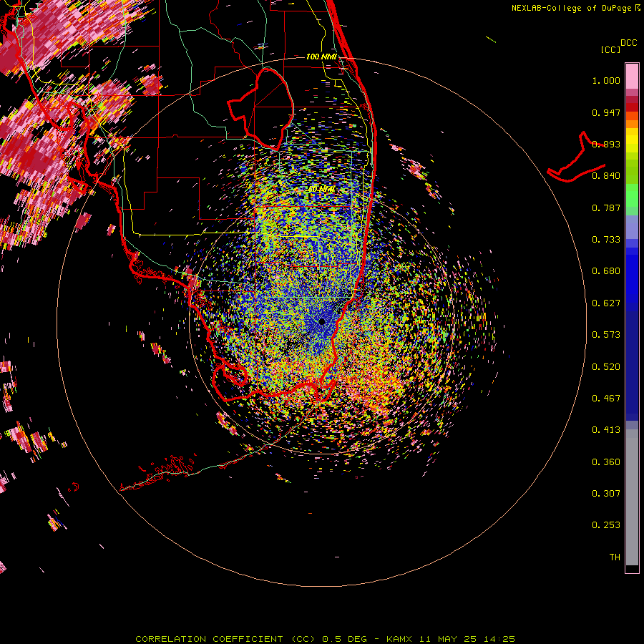The image size is (644, 644).
Task: Pick the red color bar segment
Action: [632, 107]
